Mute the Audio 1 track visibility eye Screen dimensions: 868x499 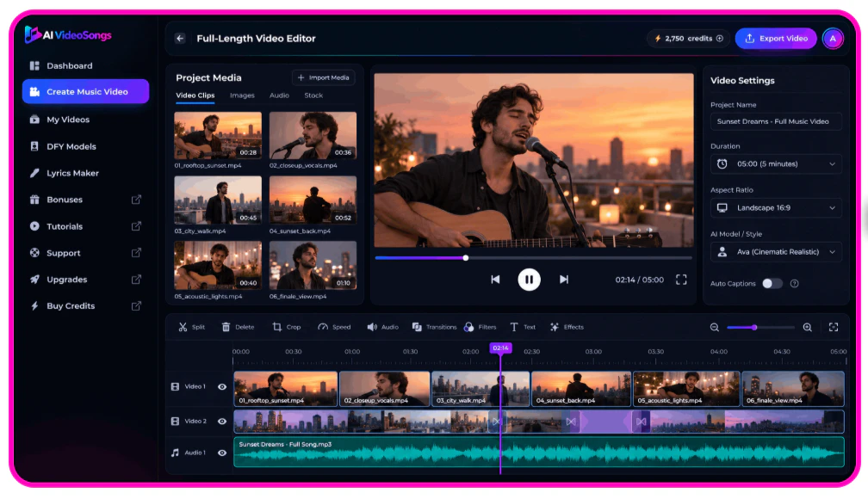[222, 453]
